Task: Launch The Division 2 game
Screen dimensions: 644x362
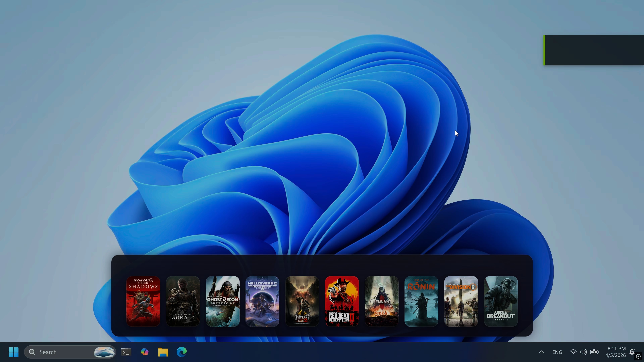Action: click(461, 301)
